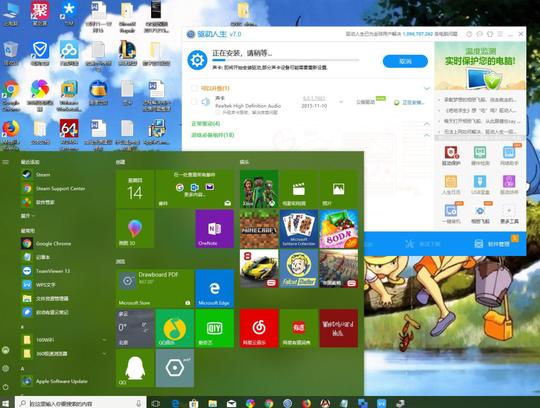Open the skin shirt icon in installer titlebar
Viewport: 540px width, 408px height.
click(x=490, y=34)
